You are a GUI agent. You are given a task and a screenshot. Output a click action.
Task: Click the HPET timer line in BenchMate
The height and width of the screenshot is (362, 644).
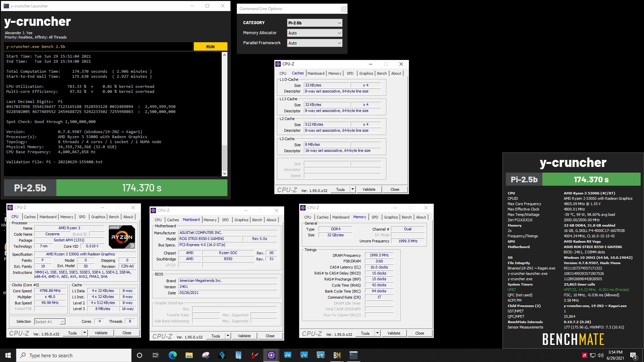[568, 290]
